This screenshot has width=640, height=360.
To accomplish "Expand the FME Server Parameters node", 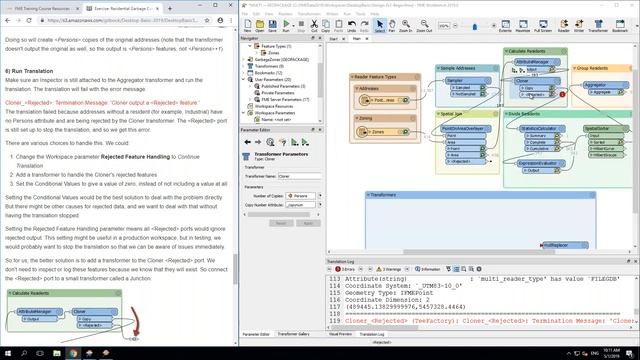I will pos(250,100).
